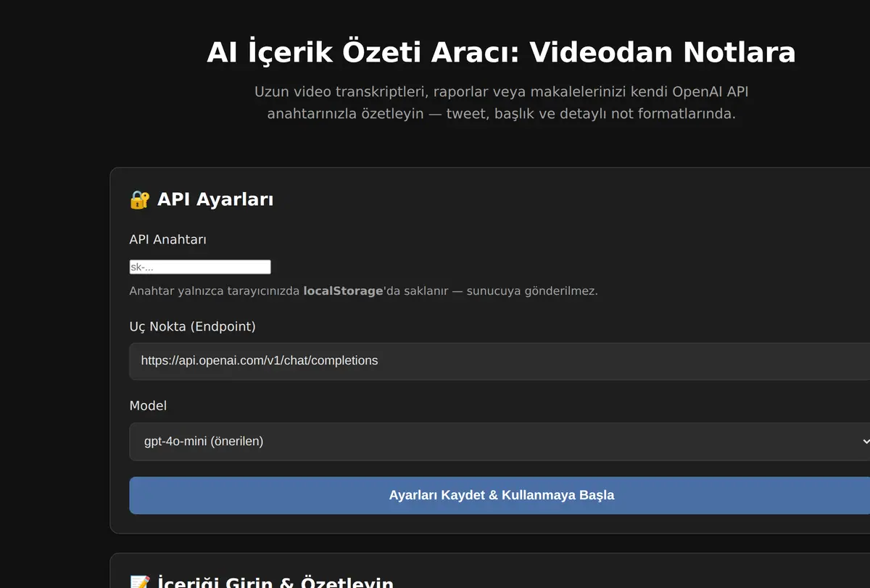The image size is (870, 588).
Task: Click the memo icon beside İçeriği Girin
Action: point(139,583)
